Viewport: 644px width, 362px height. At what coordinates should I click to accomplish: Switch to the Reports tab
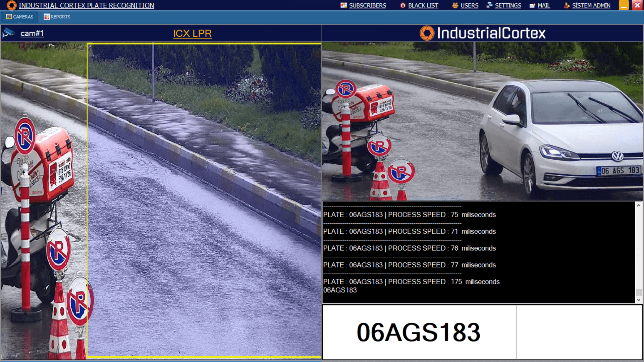coord(60,17)
